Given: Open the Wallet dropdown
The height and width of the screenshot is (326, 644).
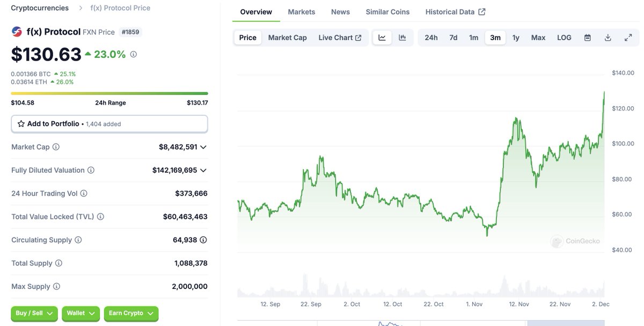Looking at the screenshot, I should pyautogui.click(x=80, y=313).
